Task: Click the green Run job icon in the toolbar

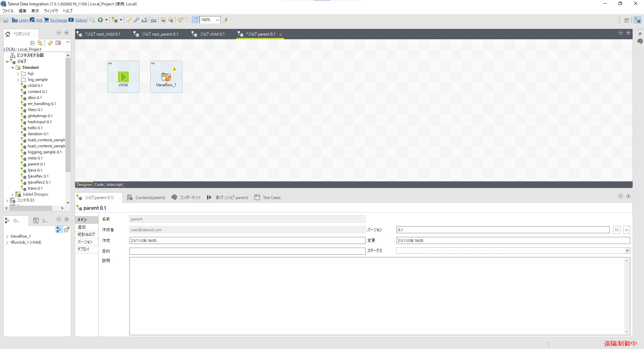Action: 100,20
